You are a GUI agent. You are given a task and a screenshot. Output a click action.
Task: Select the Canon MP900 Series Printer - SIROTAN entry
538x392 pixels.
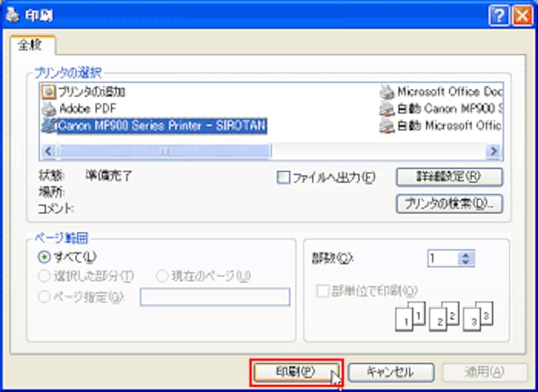154,126
